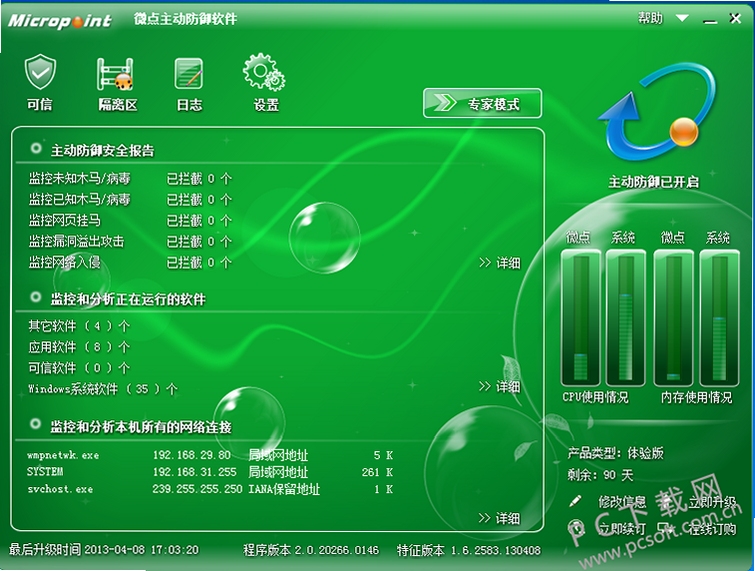This screenshot has width=755, height=571.
Task: Click the 主动防御安全报告 bullet icon
Action: pos(36,148)
